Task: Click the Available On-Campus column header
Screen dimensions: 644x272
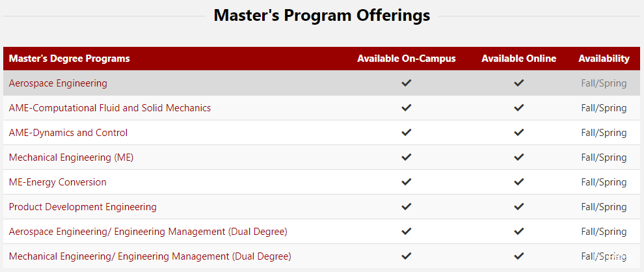Action: [407, 59]
